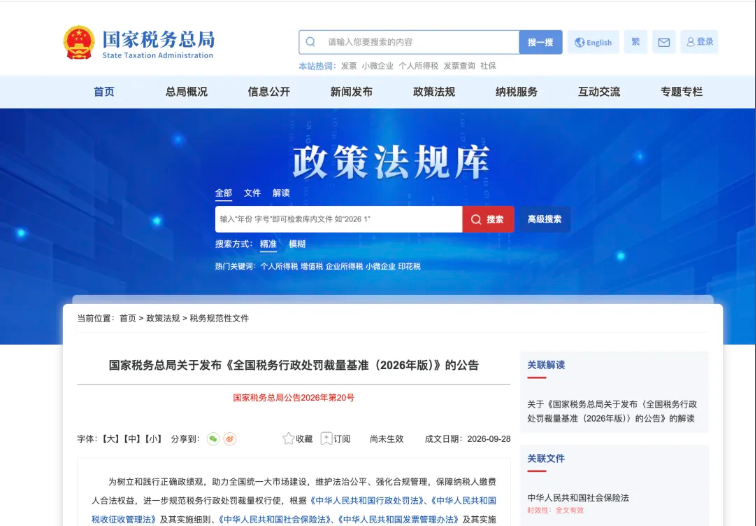Share via the Weibo icon

point(230,439)
